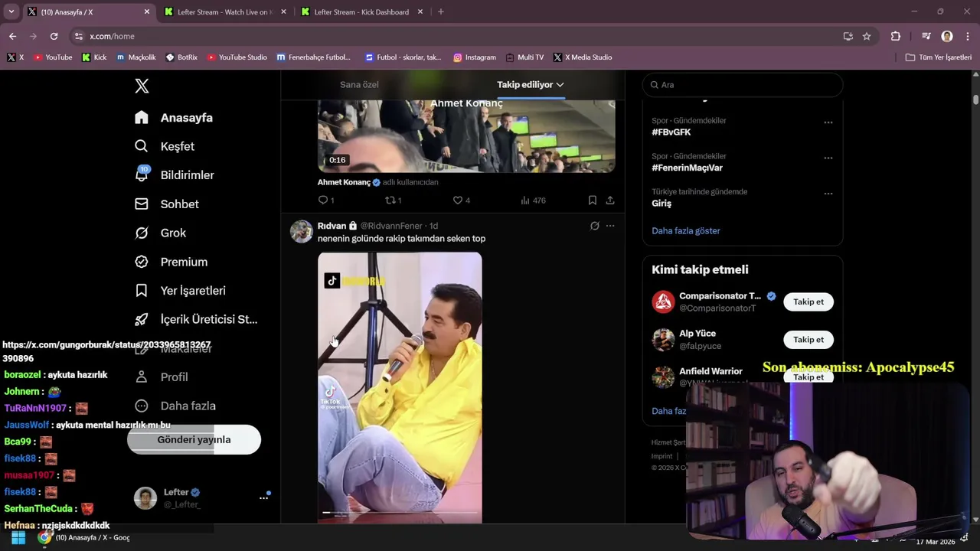Close the Anasayfa / X tab
The height and width of the screenshot is (551, 980).
click(145, 12)
